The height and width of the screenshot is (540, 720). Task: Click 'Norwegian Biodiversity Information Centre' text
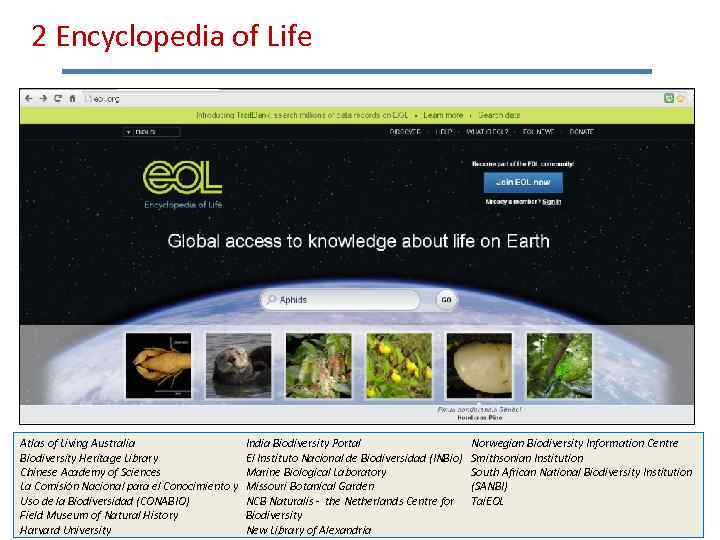(x=574, y=444)
